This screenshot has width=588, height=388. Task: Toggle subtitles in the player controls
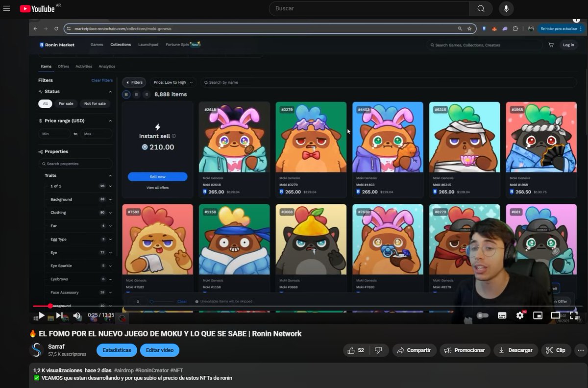502,315
